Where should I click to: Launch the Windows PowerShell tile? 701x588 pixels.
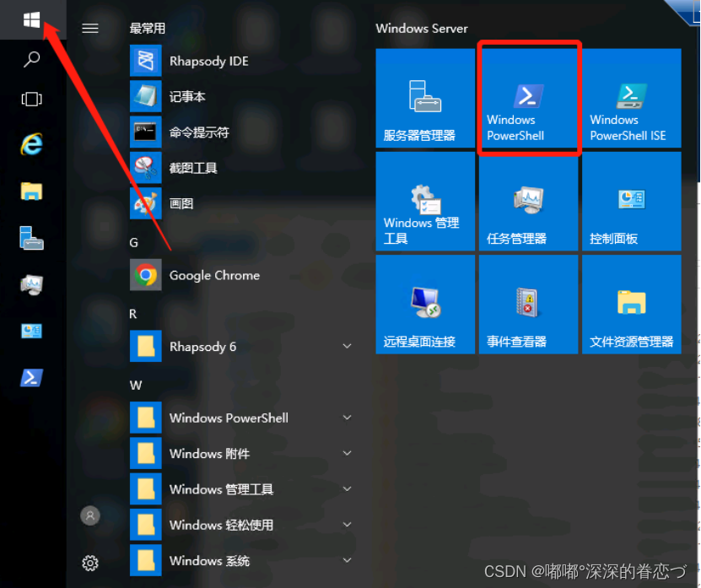coord(528,98)
